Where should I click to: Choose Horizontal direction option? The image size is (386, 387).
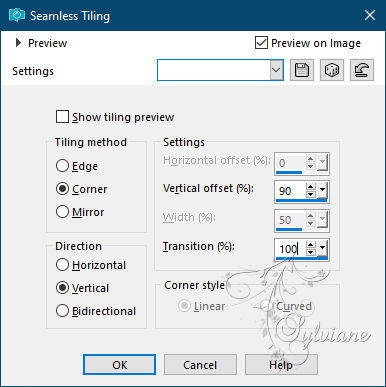click(x=62, y=265)
